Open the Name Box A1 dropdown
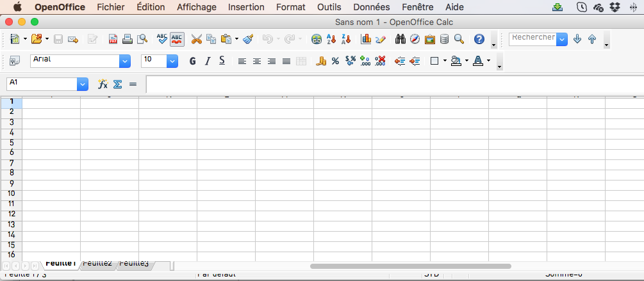644x281 pixels. (83, 84)
